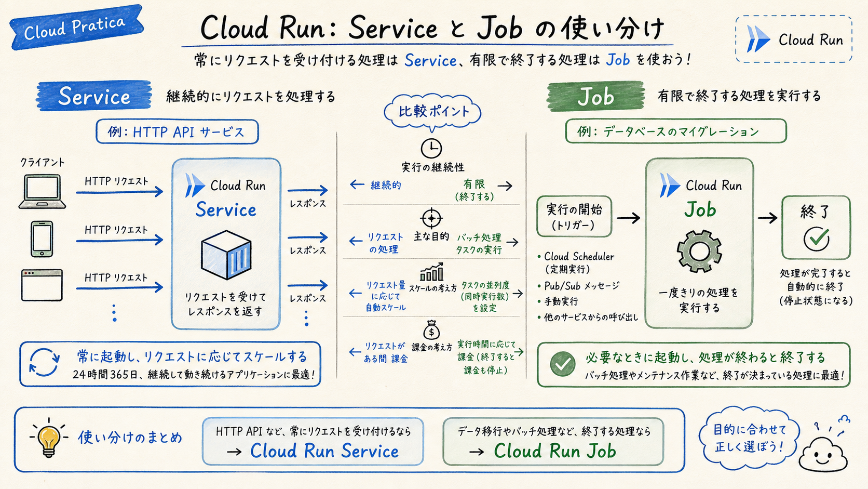
Task: Click the Pub/Sub メッセージ bullet
Action: coord(579,286)
